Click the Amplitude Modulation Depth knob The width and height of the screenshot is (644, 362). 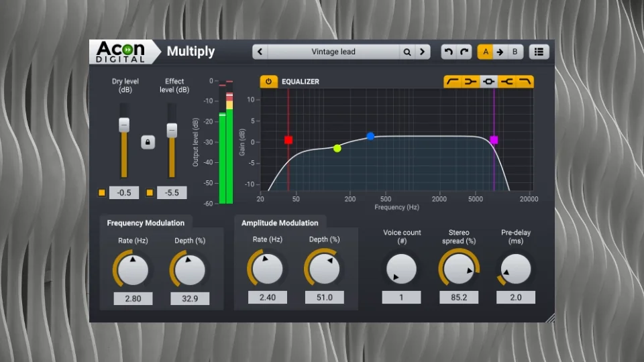324,268
